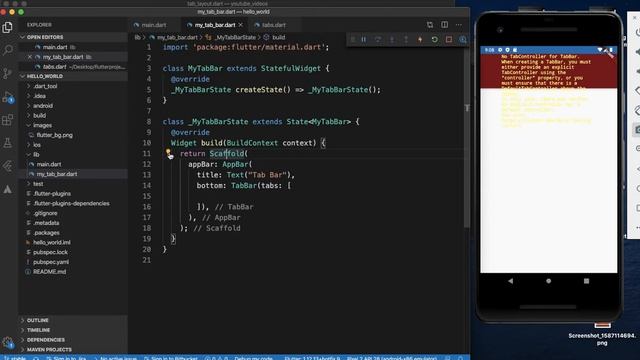Trigger Flutter Hot Reload lightning icon
The image size is (640, 360).
[x=420, y=40]
